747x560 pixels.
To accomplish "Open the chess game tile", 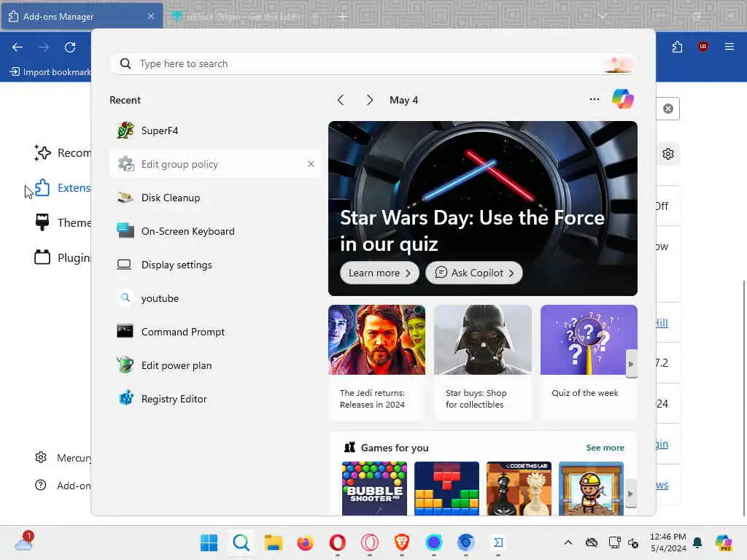I will click(x=519, y=488).
